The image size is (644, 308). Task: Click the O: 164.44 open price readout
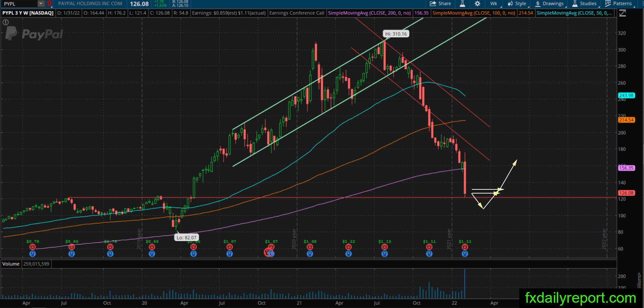tap(94, 13)
